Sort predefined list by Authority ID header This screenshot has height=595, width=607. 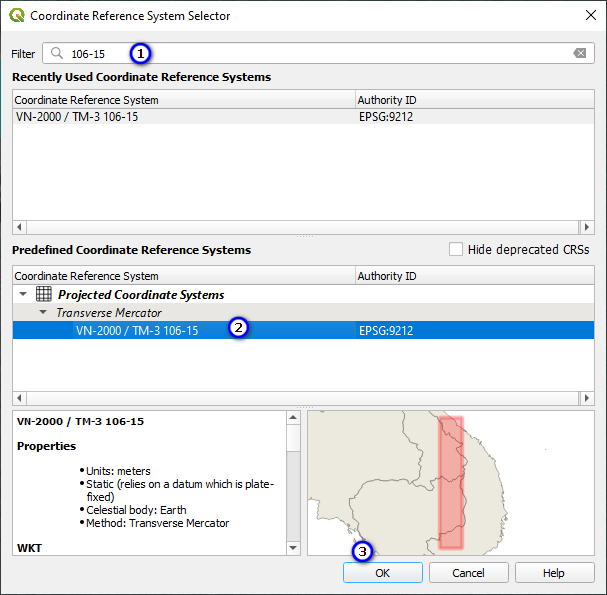pos(475,276)
